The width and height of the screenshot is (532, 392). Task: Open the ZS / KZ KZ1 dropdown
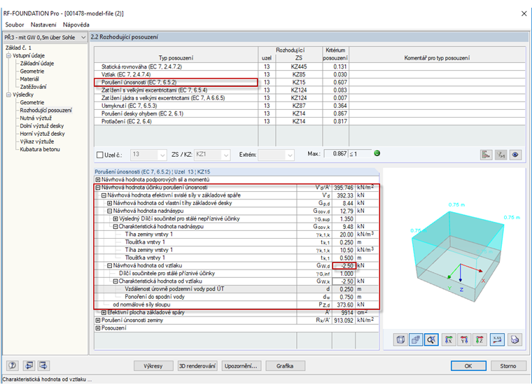point(225,155)
